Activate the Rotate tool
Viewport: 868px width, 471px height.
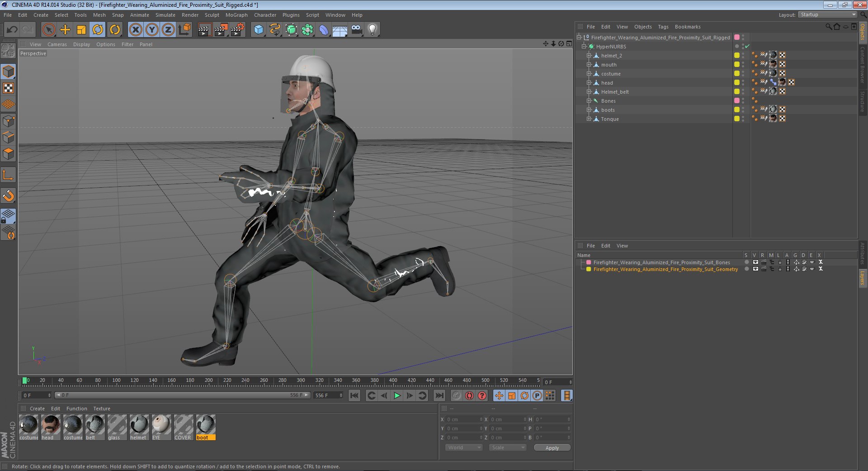click(98, 30)
